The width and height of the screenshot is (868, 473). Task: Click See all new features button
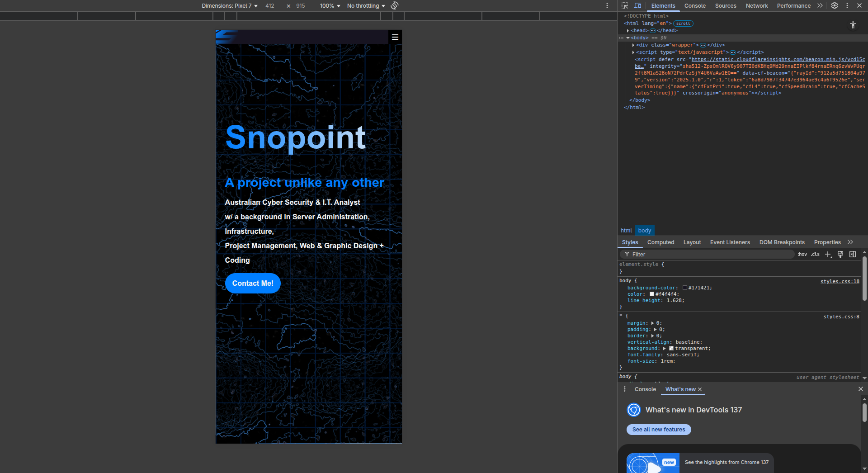659,430
